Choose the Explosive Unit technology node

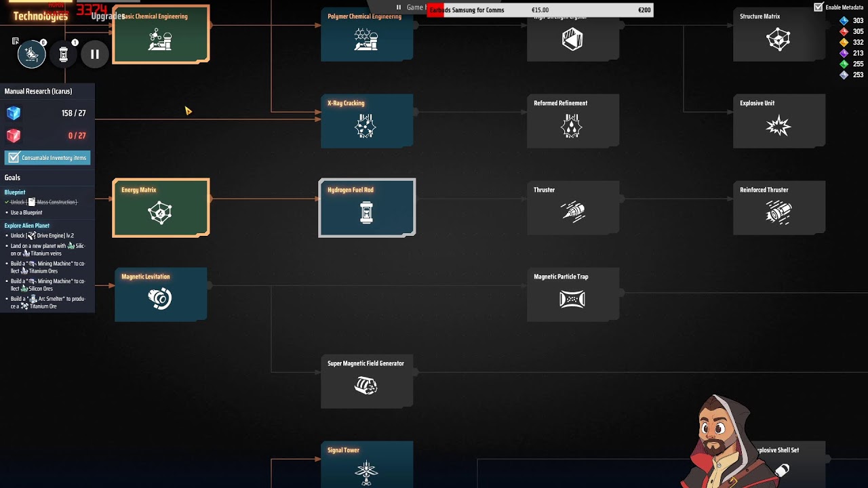[779, 121]
